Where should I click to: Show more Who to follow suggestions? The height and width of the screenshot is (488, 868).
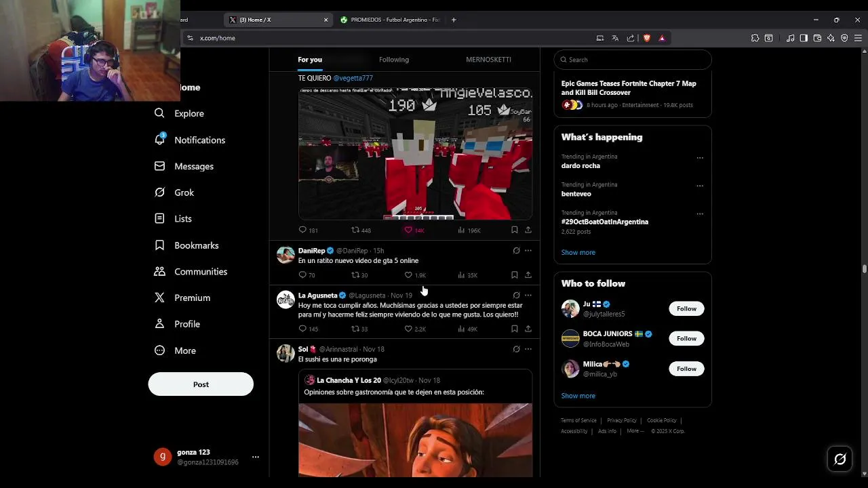point(578,396)
